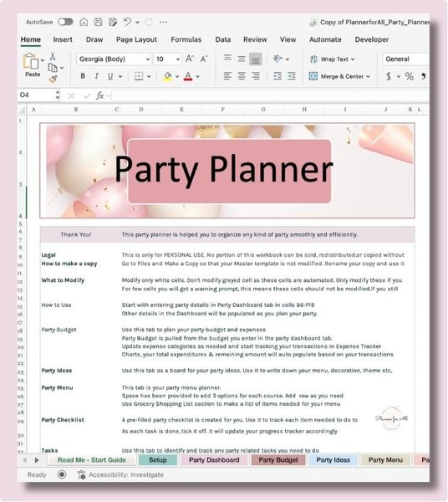Open the Developer tab

click(x=372, y=39)
